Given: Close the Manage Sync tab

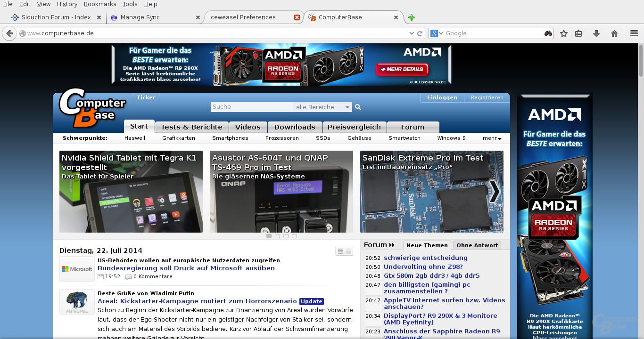Looking at the screenshot, I should point(198,17).
